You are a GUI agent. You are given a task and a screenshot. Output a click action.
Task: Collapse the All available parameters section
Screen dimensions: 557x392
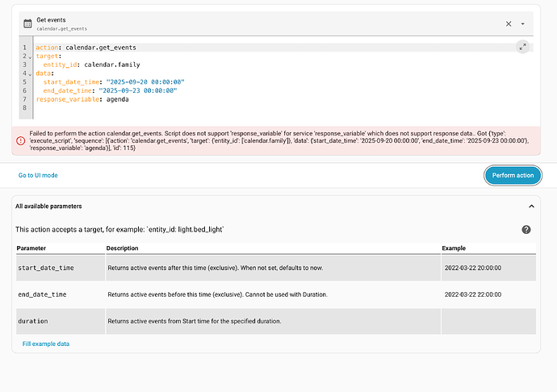coord(530,206)
